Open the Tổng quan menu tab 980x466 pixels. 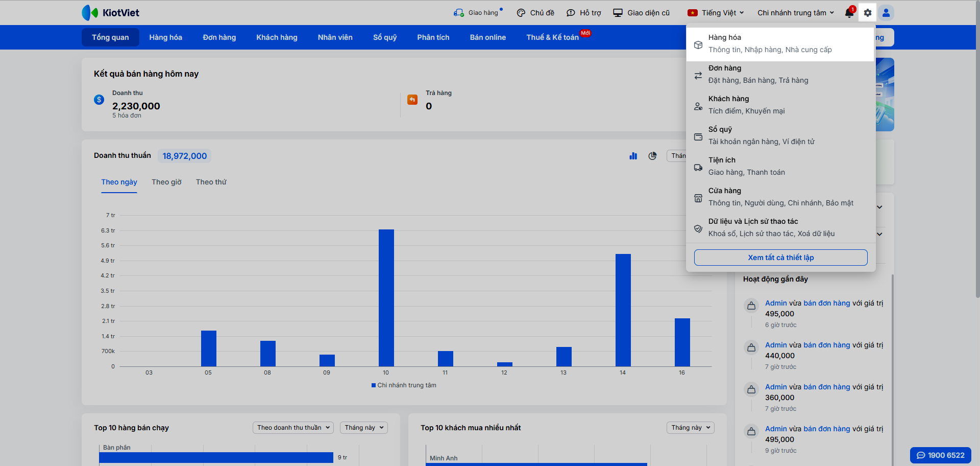pyautogui.click(x=110, y=37)
